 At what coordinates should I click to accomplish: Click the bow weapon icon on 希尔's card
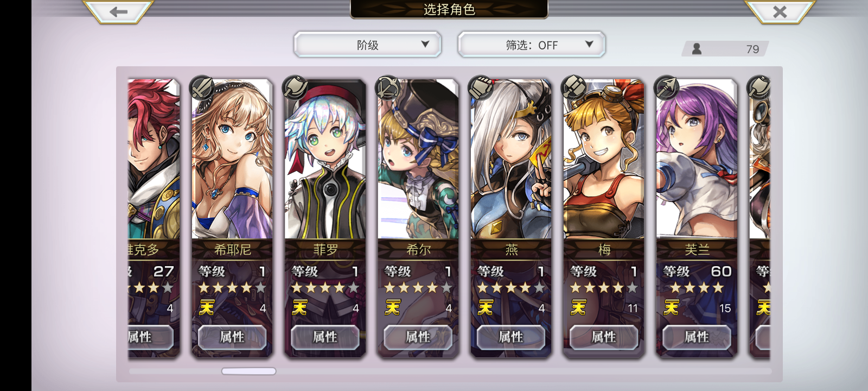388,87
